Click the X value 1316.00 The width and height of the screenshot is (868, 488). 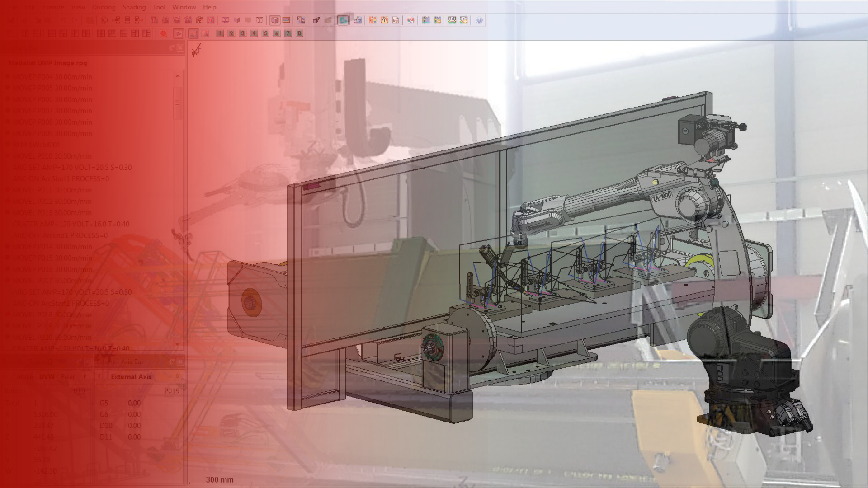pos(45,414)
